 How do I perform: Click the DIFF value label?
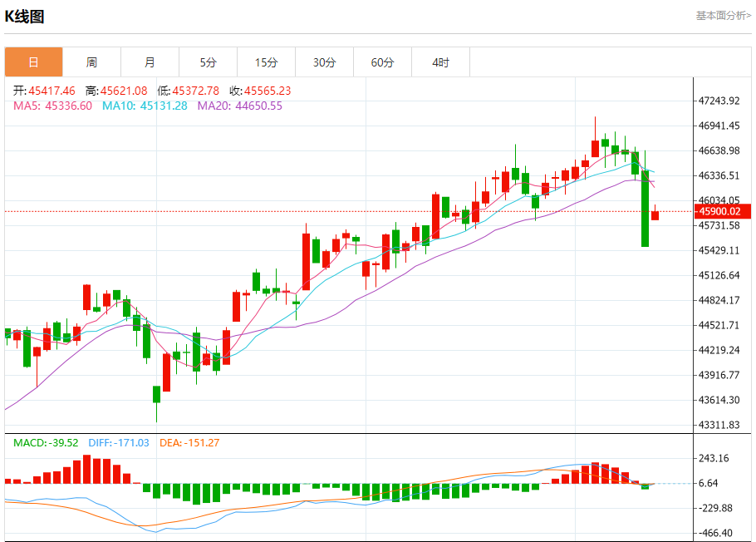click(118, 443)
